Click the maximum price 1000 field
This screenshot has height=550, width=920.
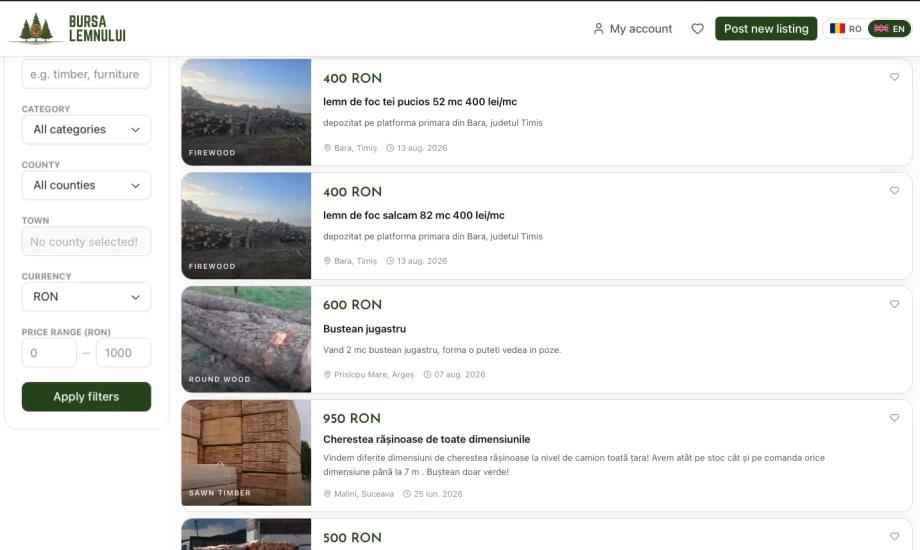[123, 353]
